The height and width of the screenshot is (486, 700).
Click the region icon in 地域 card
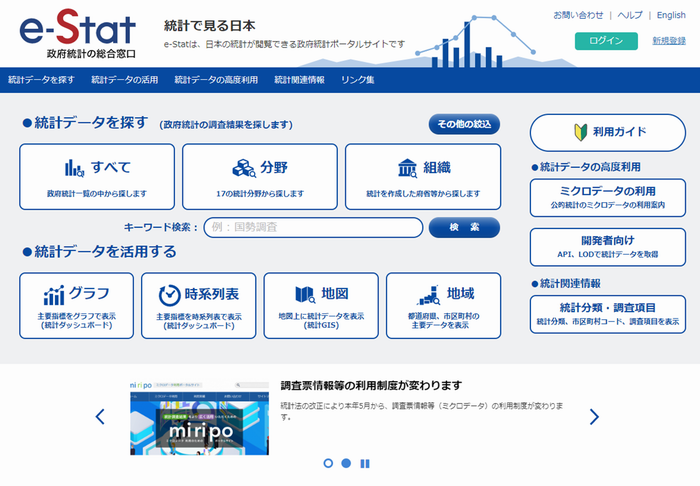click(428, 295)
